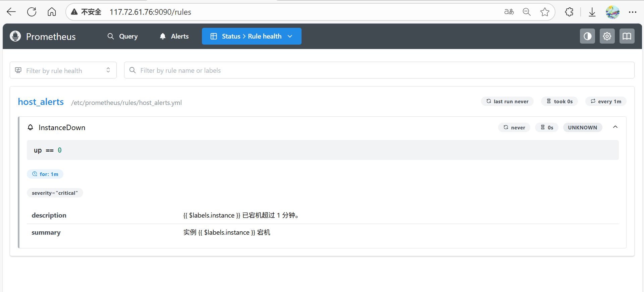Click the 'up == 0' expression

pyautogui.click(x=48, y=150)
